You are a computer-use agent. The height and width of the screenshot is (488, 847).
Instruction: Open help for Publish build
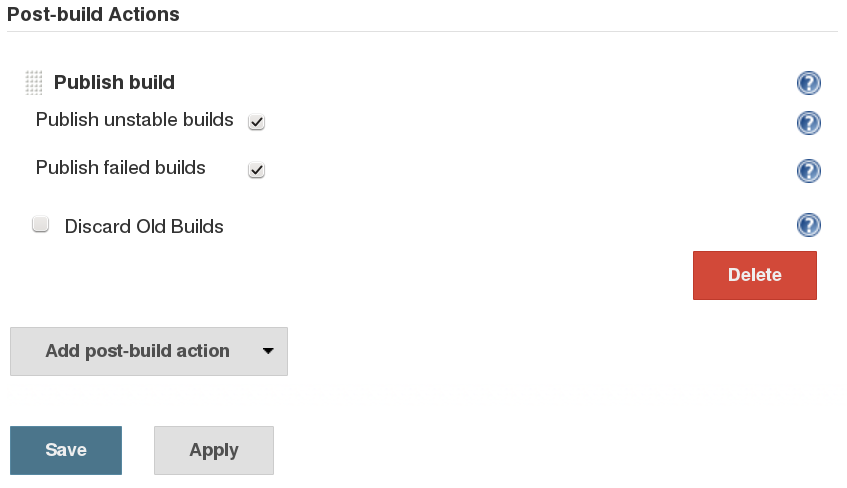(809, 83)
